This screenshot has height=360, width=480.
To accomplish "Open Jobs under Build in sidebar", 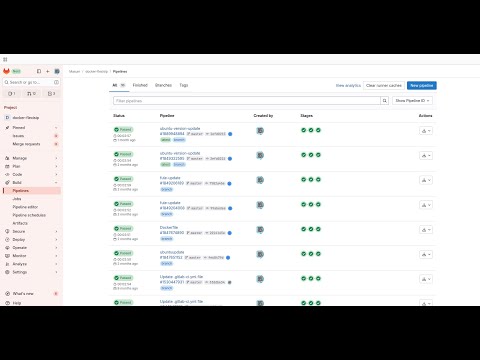I will click(31, 199).
